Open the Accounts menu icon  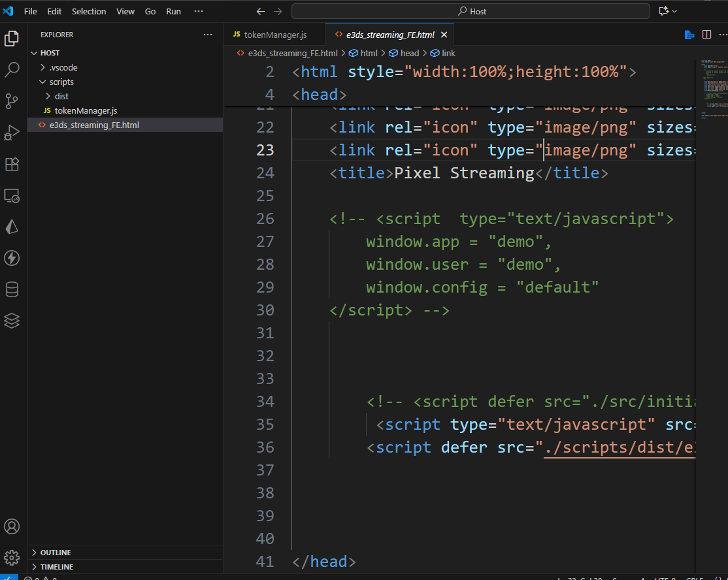click(12, 526)
